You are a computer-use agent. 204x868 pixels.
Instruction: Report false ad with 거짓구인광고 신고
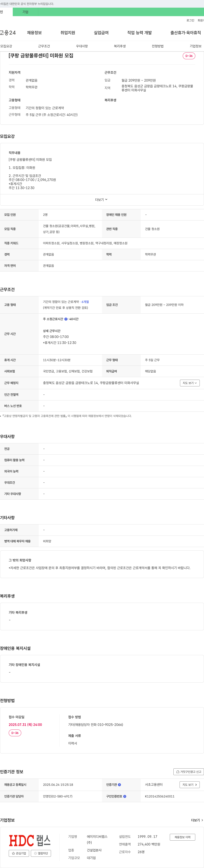tap(188, 772)
